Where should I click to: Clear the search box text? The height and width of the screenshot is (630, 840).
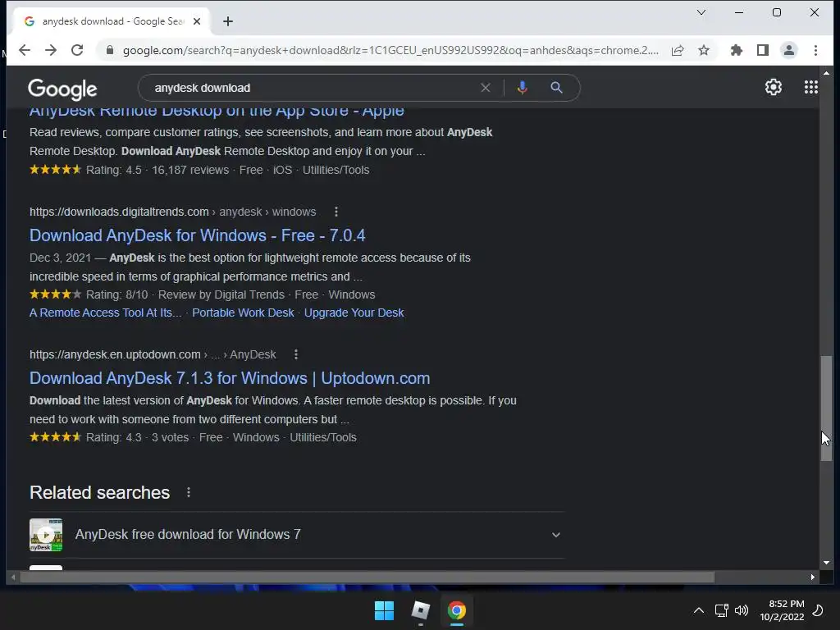coord(486,88)
